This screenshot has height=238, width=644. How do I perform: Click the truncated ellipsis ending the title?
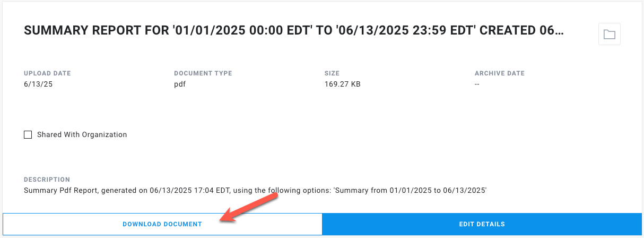(x=560, y=31)
